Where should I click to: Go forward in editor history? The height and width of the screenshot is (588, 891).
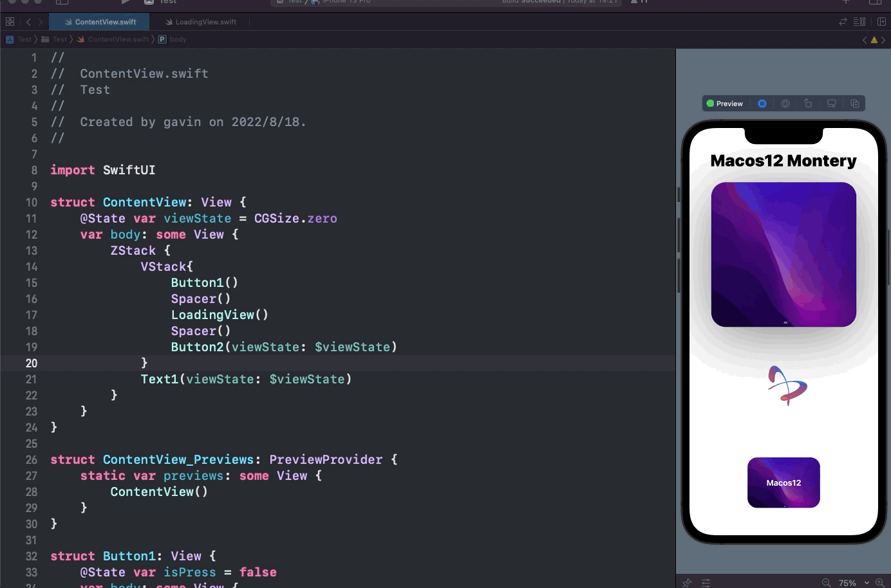pos(41,22)
